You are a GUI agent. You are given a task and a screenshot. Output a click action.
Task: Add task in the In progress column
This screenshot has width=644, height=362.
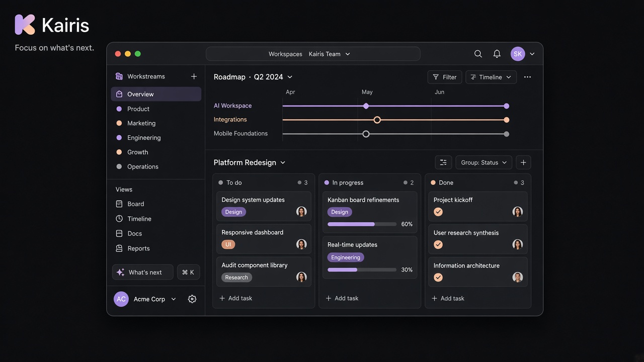[342, 298]
